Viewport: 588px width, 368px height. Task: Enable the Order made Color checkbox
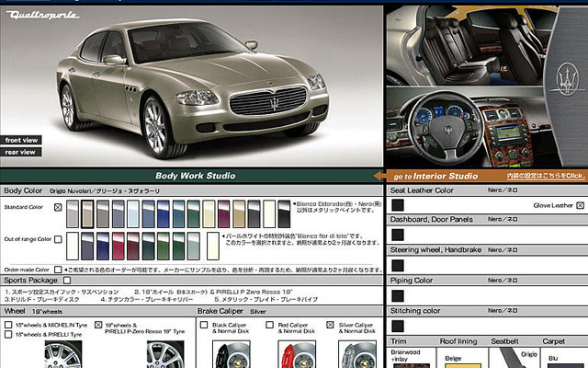58,270
